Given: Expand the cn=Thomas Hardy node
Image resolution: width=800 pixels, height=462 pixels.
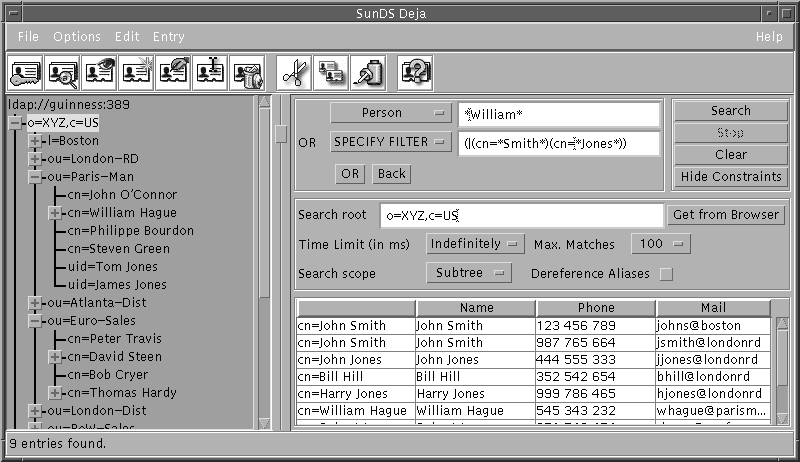Looking at the screenshot, I should (55, 393).
